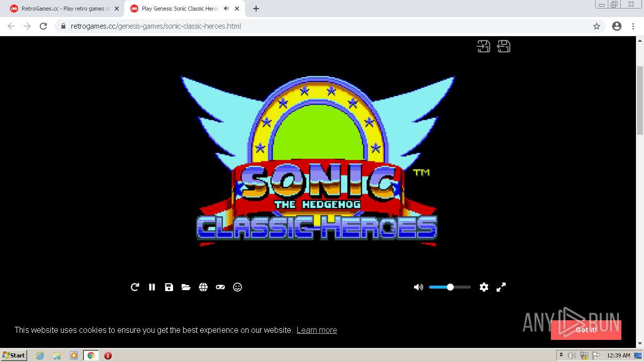This screenshot has width=644, height=362.
Task: Click the import save icon above game
Action: pyautogui.click(x=484, y=46)
